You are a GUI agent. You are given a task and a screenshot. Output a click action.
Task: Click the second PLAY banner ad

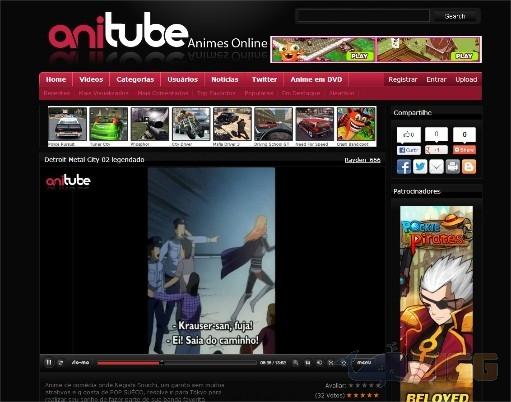(428, 49)
